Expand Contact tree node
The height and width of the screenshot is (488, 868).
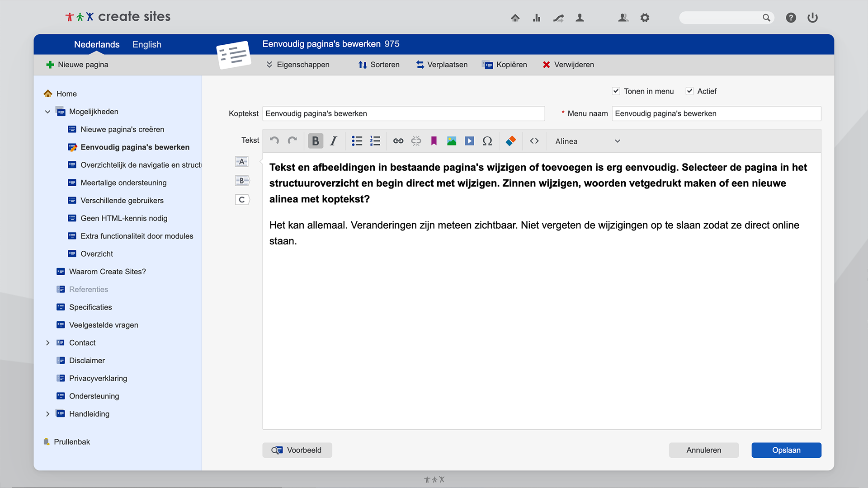pos(47,343)
